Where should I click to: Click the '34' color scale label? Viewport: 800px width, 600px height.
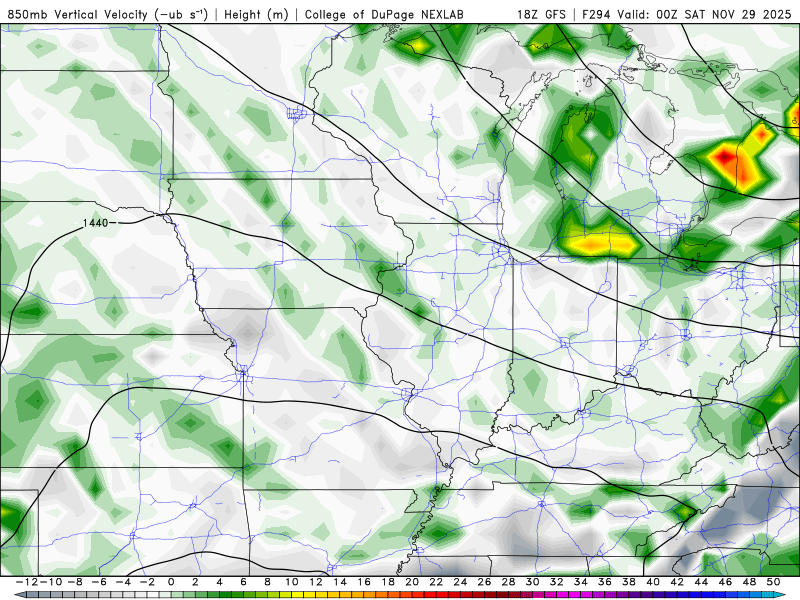(581, 582)
